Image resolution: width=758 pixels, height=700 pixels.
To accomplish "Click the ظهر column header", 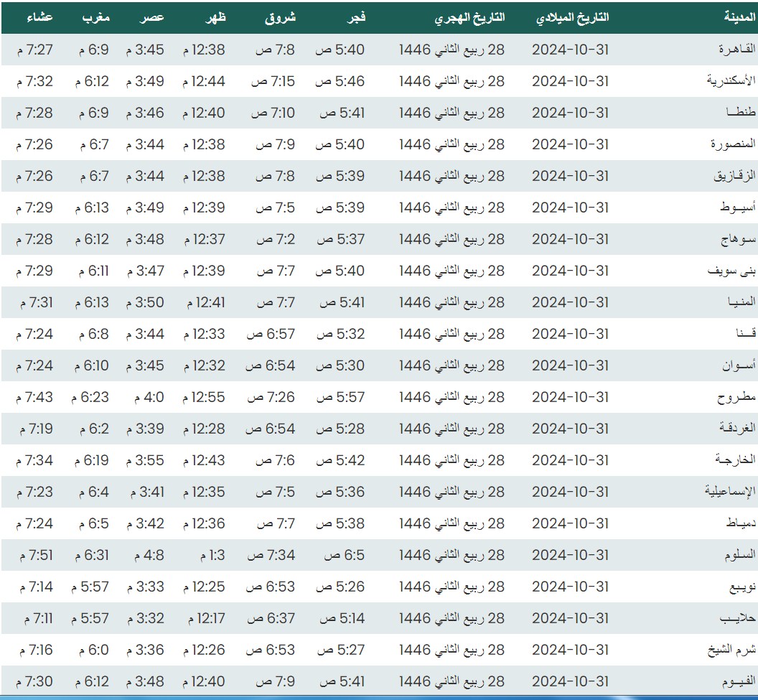I will coord(215,17).
